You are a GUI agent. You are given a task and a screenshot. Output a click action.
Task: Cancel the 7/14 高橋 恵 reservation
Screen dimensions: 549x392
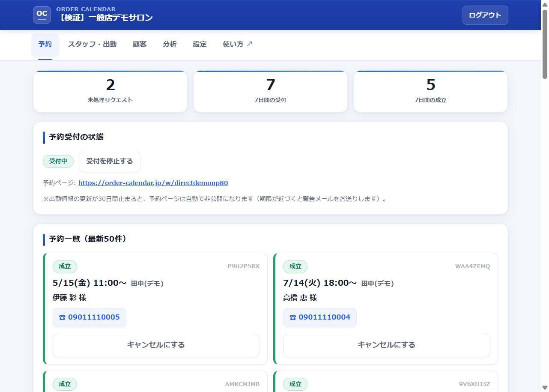point(386,345)
